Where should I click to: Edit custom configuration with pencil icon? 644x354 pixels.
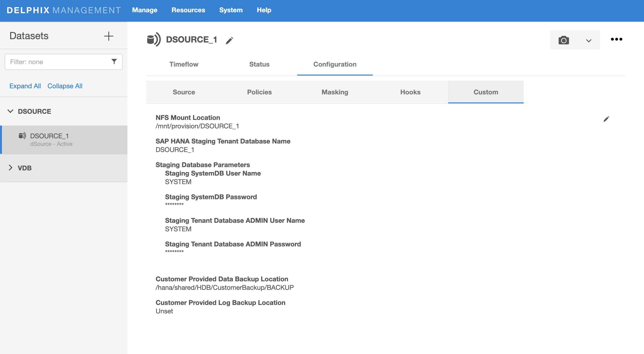[x=606, y=119]
